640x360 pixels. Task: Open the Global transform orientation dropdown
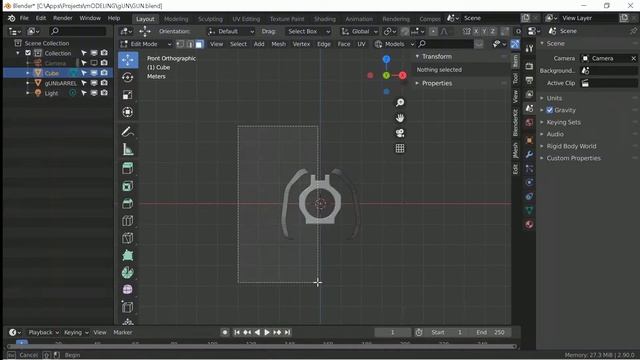pyautogui.click(x=360, y=31)
